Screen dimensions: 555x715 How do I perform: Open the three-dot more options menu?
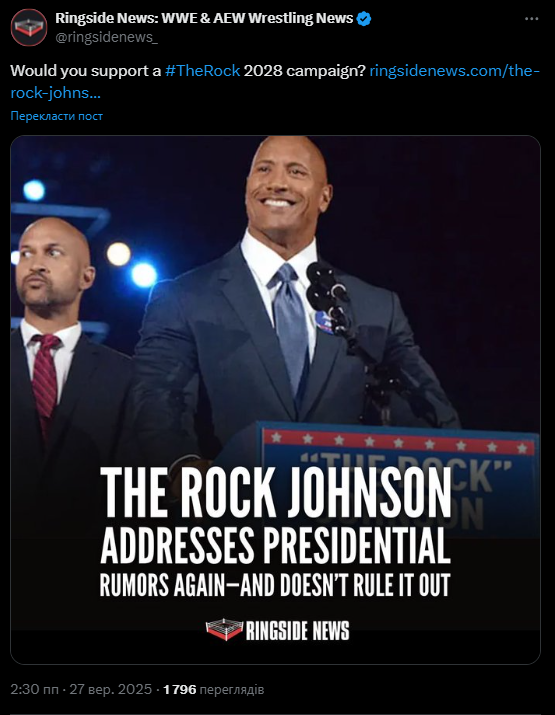531,19
